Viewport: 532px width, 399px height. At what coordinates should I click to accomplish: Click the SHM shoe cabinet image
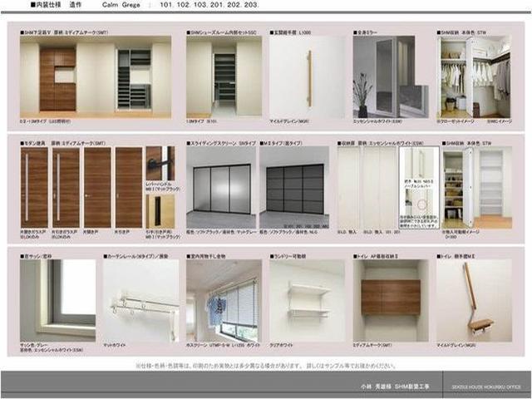[96, 77]
